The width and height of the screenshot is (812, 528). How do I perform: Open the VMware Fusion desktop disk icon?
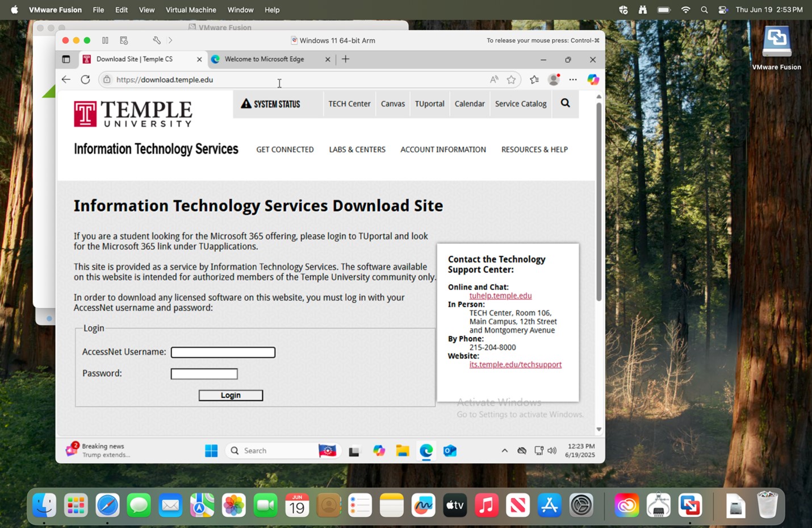[x=776, y=48]
